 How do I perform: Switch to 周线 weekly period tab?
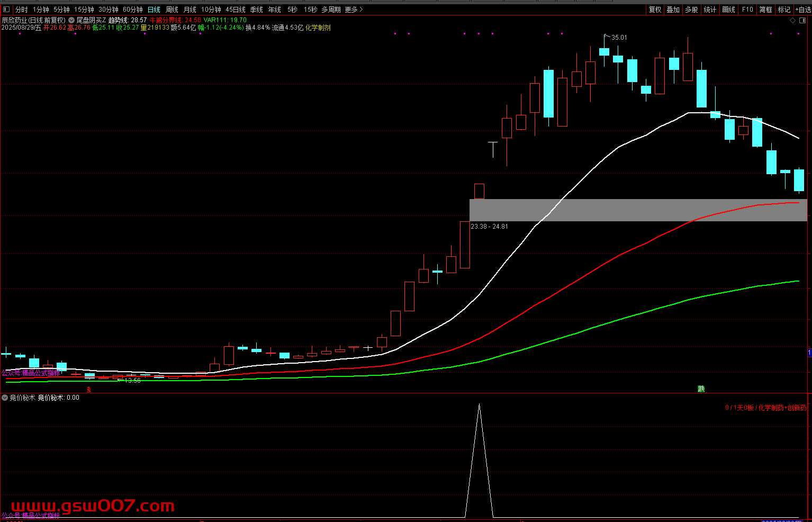172,10
